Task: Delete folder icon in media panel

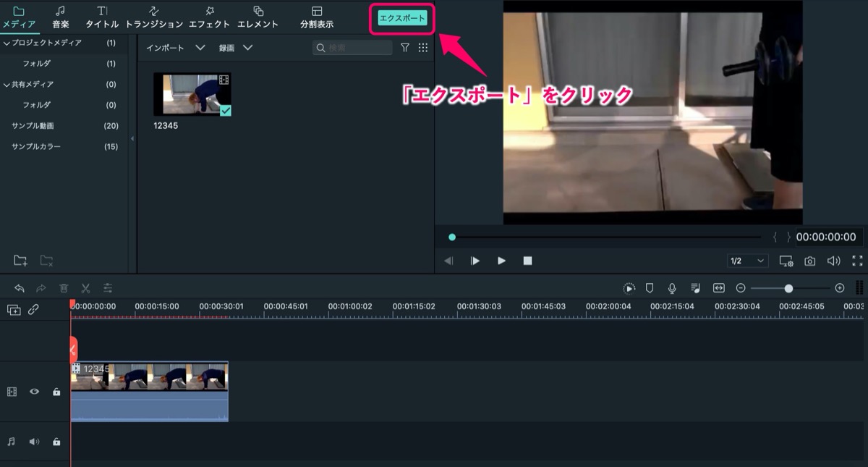Action: (x=46, y=261)
